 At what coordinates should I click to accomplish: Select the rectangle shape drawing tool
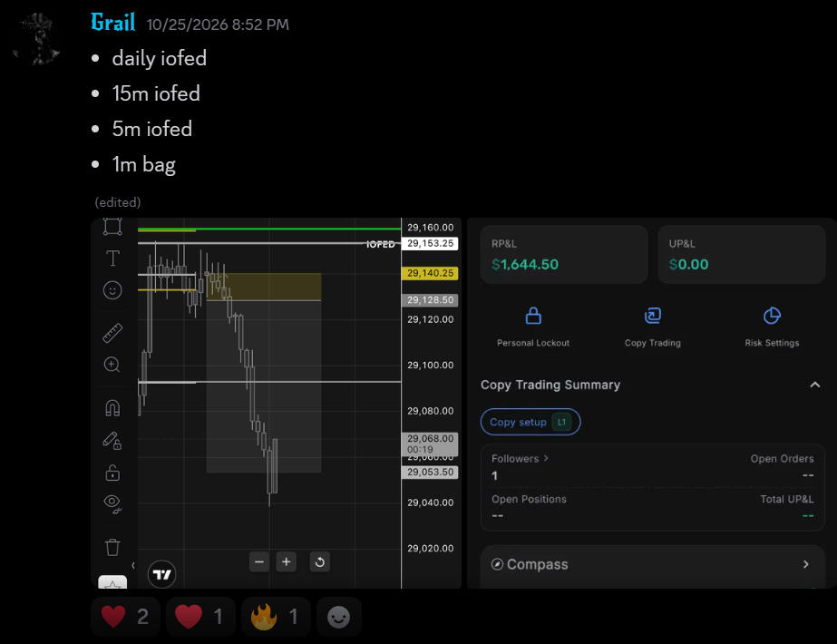112,227
